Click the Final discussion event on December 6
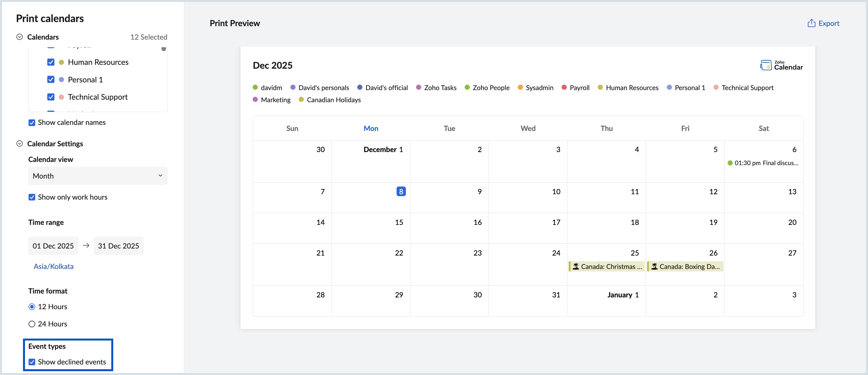This screenshot has height=375, width=868. pos(763,163)
